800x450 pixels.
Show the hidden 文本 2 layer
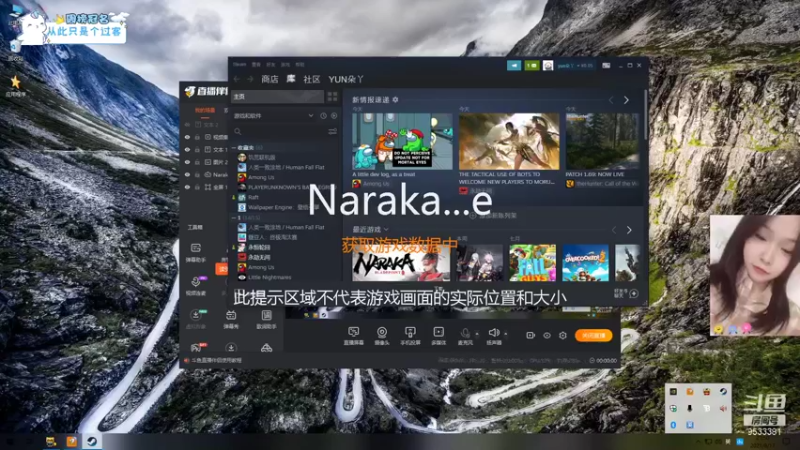tap(187, 124)
